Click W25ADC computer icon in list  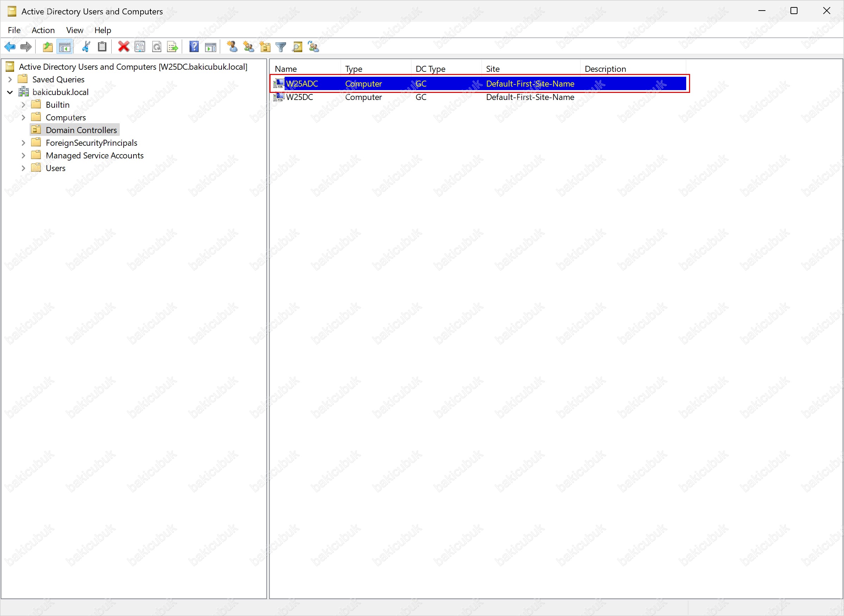279,83
